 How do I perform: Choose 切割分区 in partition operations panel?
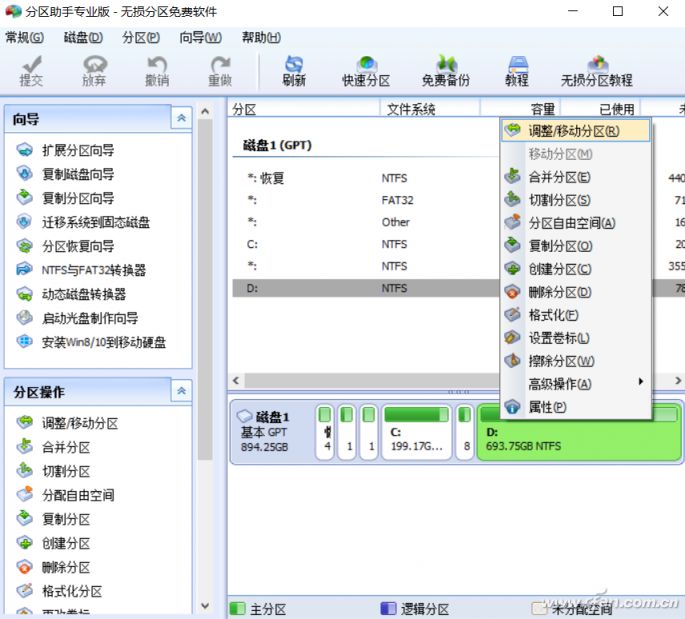click(53, 471)
